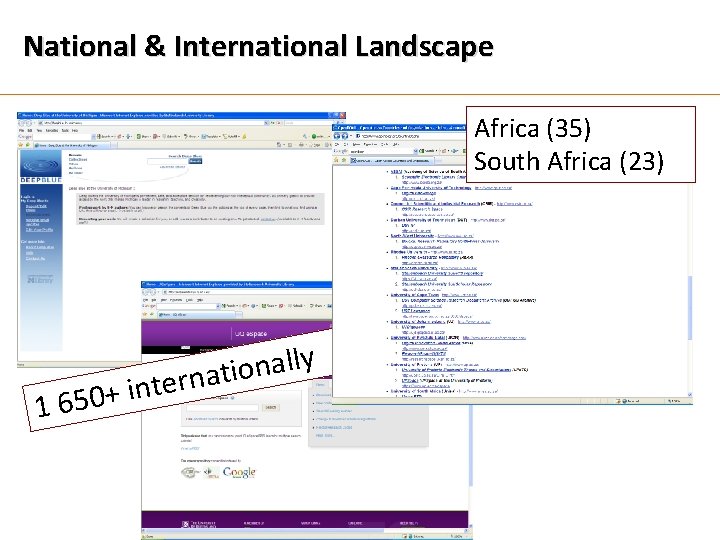Open the File menu in the Deep Blue window
The width and height of the screenshot is (720, 540).
coord(22,130)
